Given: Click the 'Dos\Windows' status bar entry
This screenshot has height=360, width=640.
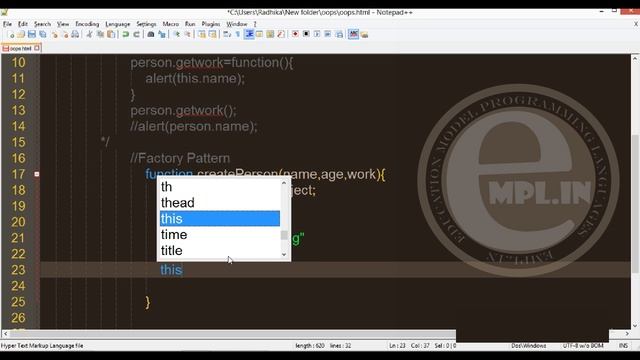Looking at the screenshot, I should [529, 346].
